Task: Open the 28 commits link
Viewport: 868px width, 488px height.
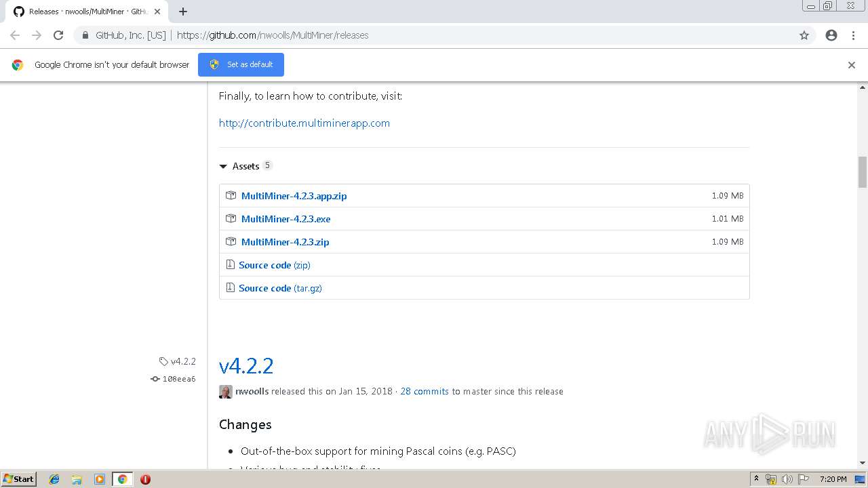Action: 425,391
